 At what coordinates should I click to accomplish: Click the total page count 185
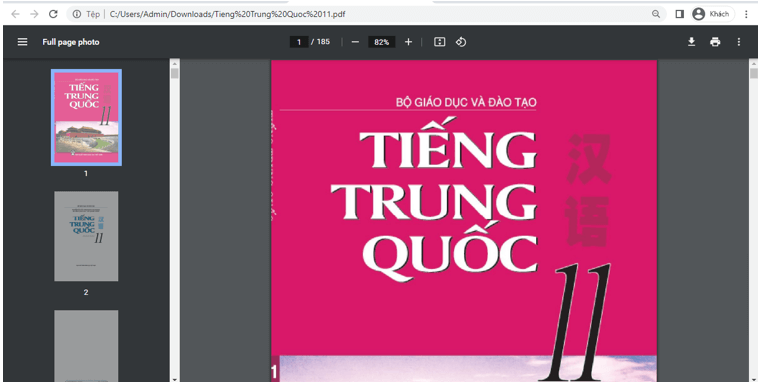point(323,42)
